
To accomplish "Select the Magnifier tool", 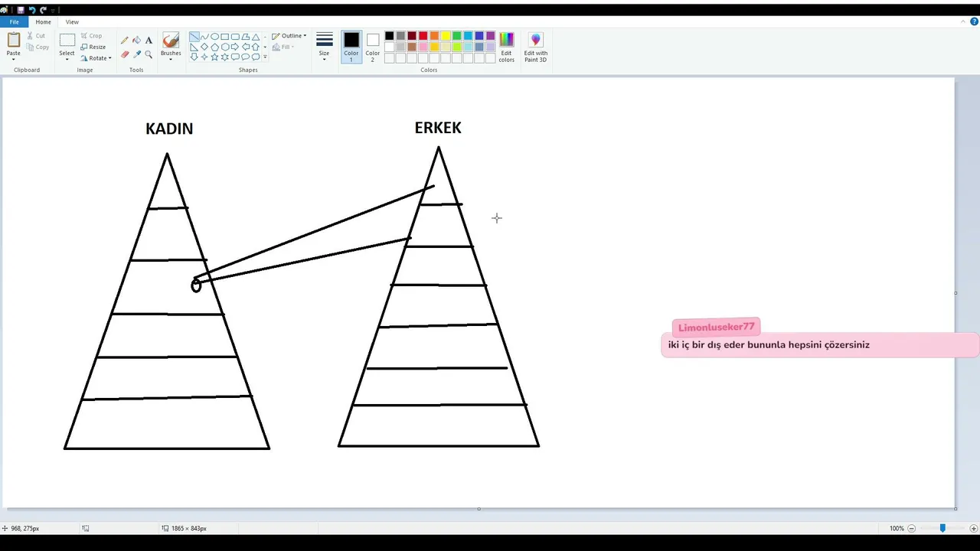I will [149, 54].
